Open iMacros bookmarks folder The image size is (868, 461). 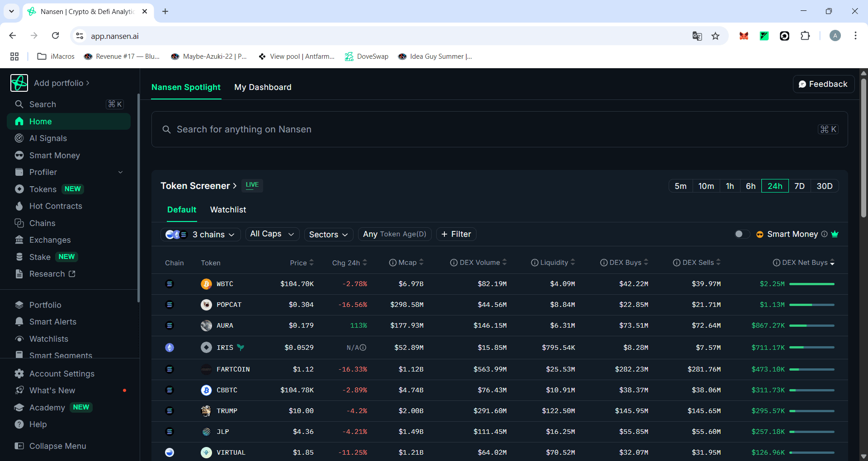[x=56, y=56]
